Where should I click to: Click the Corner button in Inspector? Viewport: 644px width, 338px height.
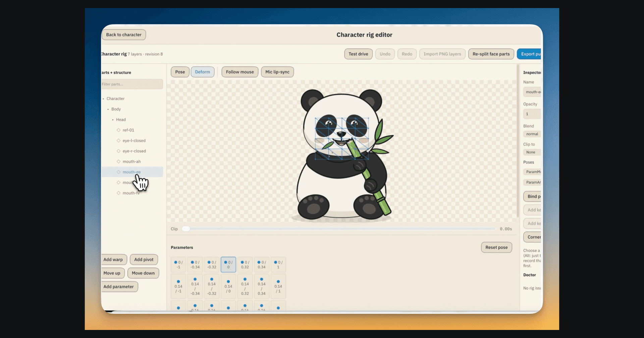click(x=533, y=237)
